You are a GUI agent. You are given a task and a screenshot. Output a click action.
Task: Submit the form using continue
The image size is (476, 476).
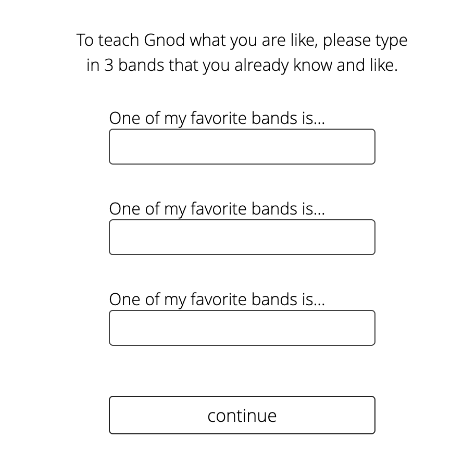[242, 415]
